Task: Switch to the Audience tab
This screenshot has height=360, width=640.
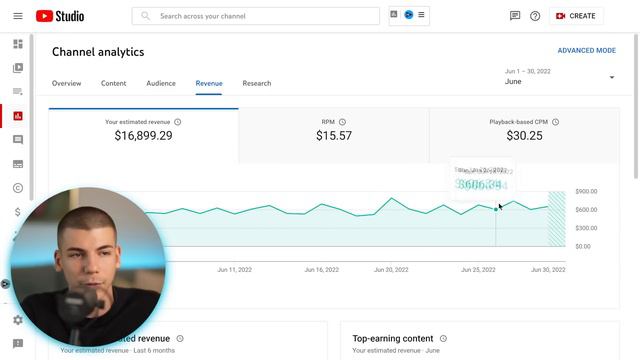Action: 161,83
